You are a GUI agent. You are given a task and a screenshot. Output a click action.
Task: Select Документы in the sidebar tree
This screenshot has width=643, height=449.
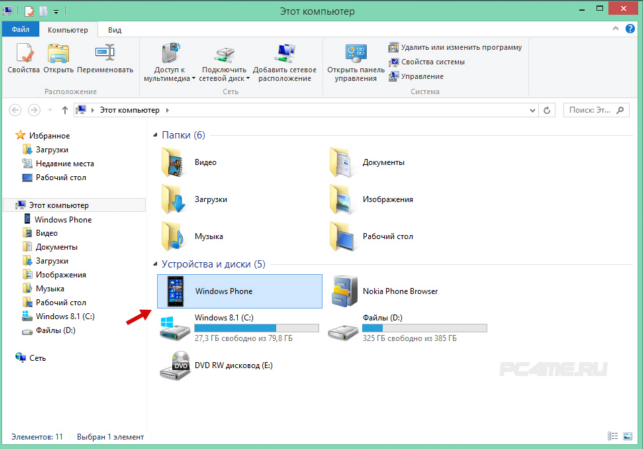click(x=50, y=247)
